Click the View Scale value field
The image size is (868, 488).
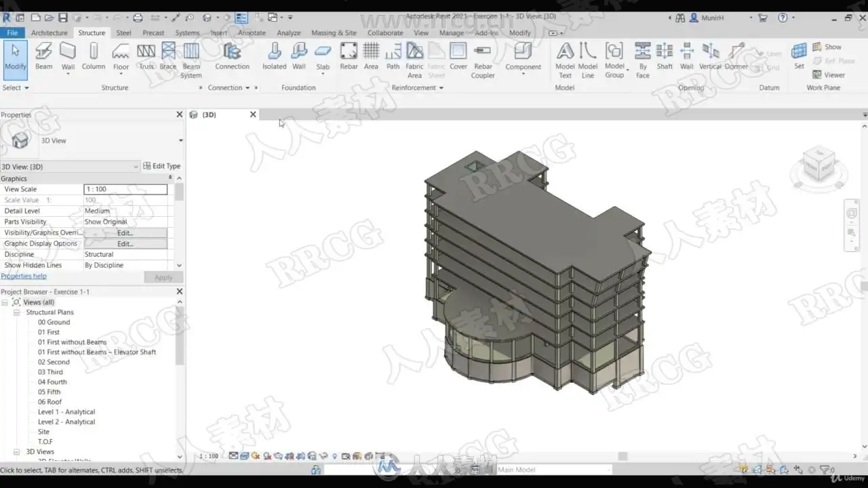125,189
